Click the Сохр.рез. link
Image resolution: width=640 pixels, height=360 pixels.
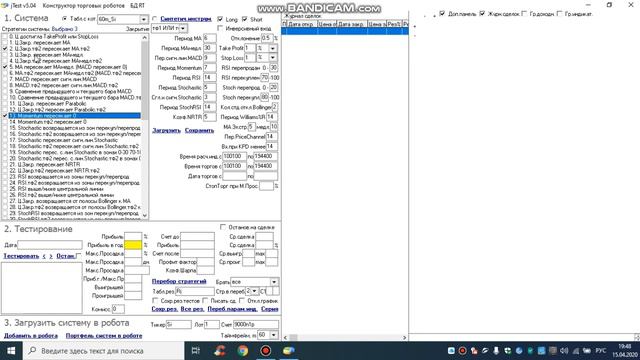[164, 309]
